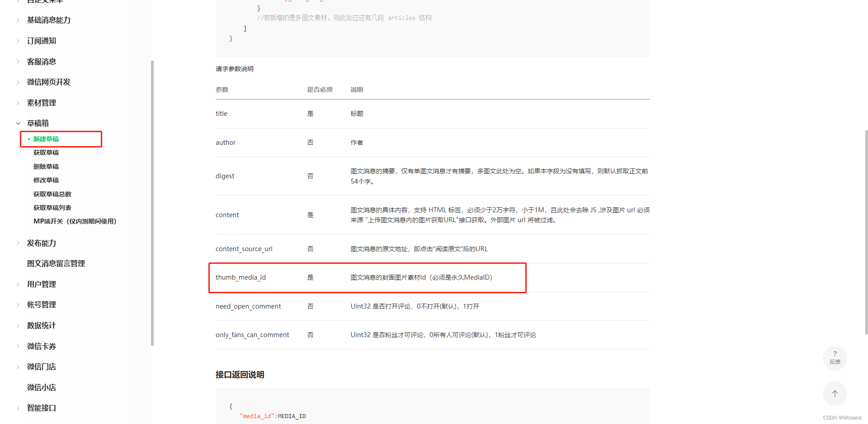Go to the 获取草稿列表 page
868x424 pixels.
[x=52, y=208]
